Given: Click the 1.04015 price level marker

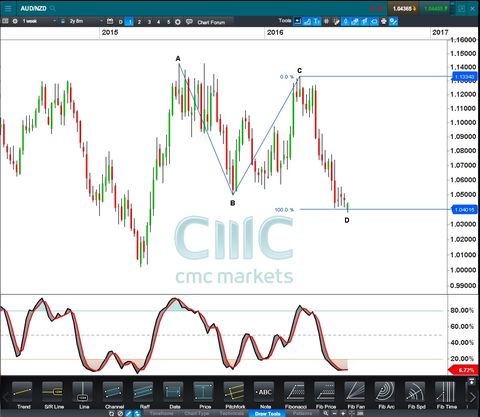Looking at the screenshot, I should [465, 210].
